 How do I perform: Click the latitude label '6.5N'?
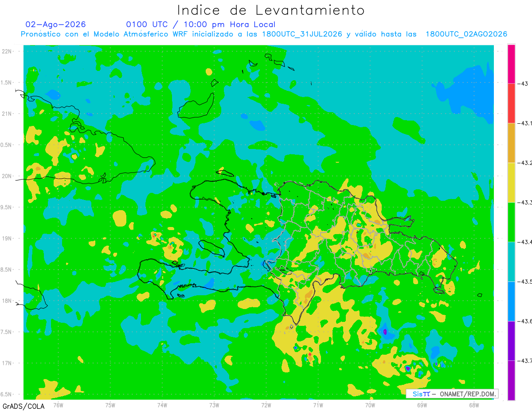[x=7, y=395]
